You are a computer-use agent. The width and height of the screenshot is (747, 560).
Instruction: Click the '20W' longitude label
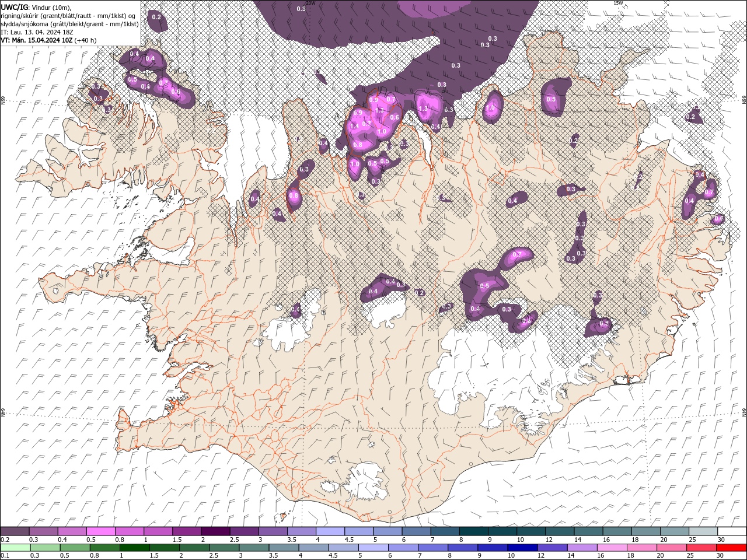(x=311, y=3)
